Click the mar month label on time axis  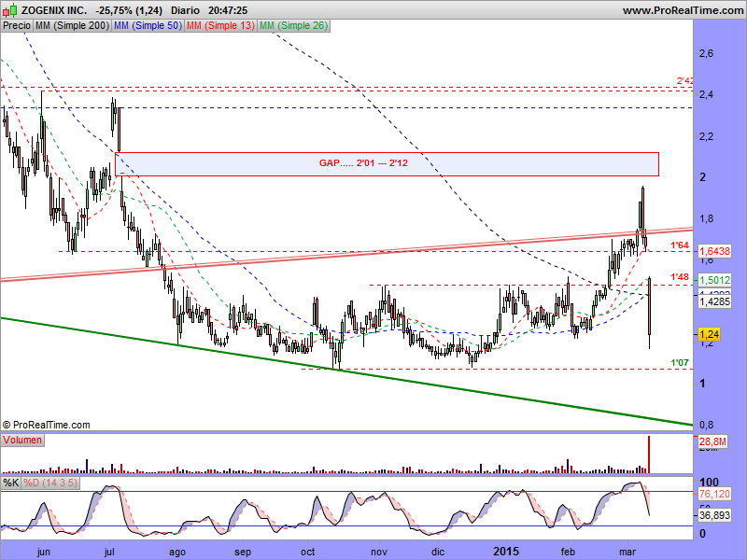click(x=627, y=552)
